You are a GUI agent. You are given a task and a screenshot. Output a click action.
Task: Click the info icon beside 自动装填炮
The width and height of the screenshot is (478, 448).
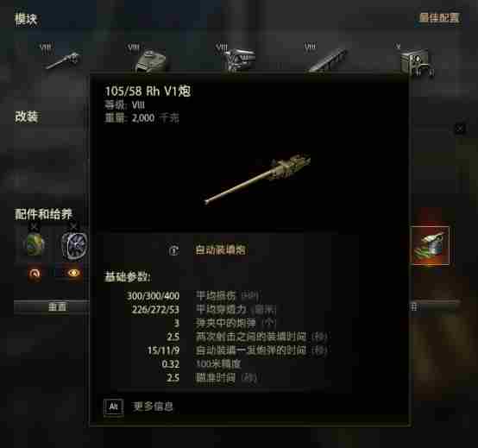(x=173, y=250)
